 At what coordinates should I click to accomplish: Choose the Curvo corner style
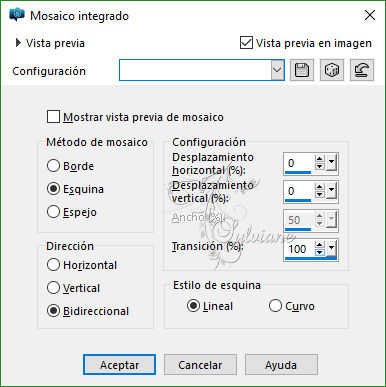275,306
